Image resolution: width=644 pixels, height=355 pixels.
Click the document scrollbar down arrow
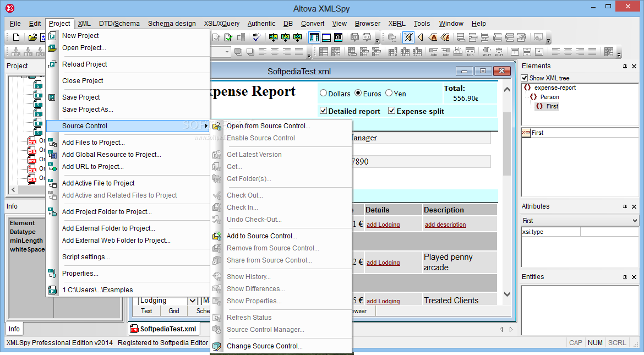tap(507, 294)
